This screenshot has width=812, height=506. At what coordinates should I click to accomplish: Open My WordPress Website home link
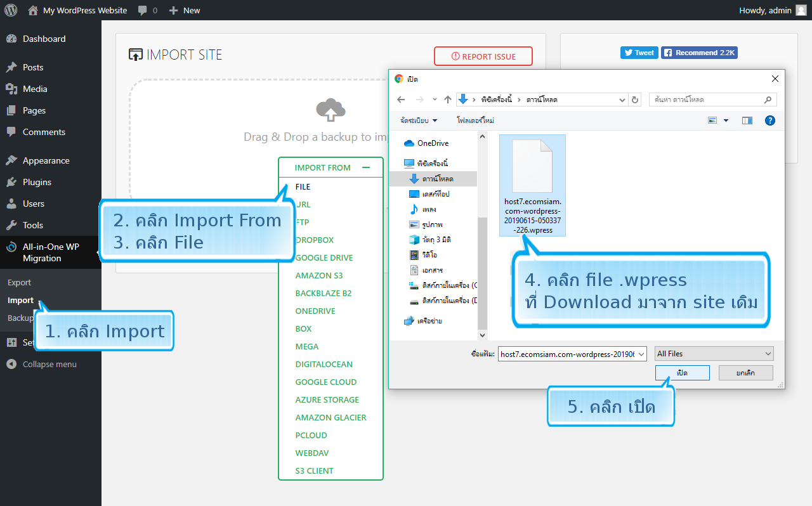pos(77,10)
